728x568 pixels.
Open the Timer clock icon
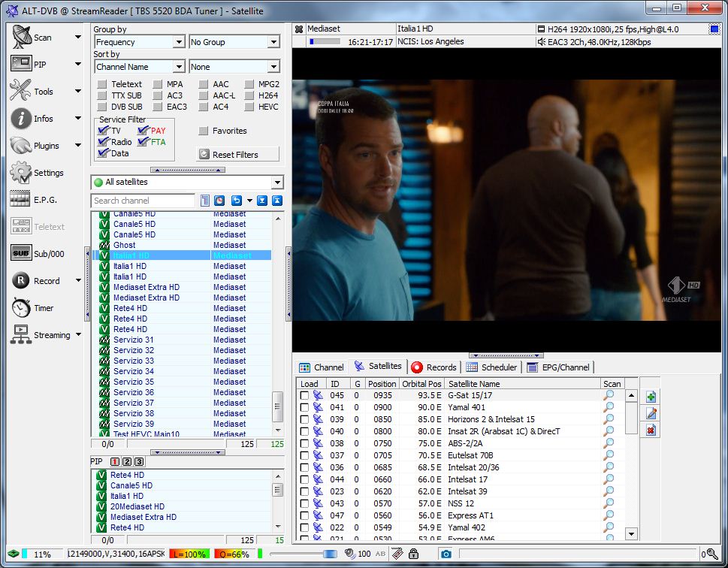coord(21,307)
